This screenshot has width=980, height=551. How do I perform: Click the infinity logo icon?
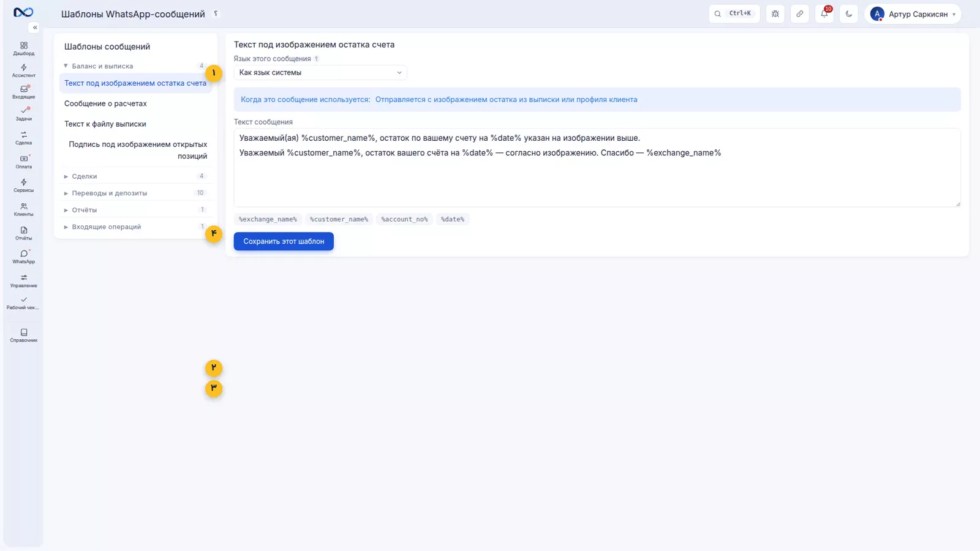23,12
